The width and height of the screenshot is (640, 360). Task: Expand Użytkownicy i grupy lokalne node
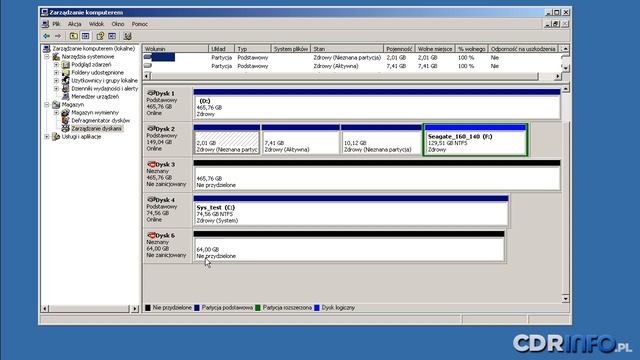[x=56, y=80]
